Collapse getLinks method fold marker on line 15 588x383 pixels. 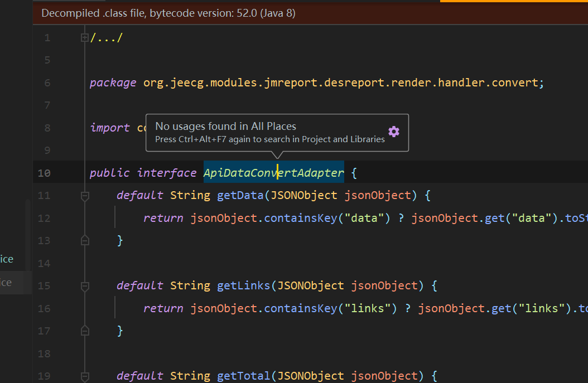(85, 286)
